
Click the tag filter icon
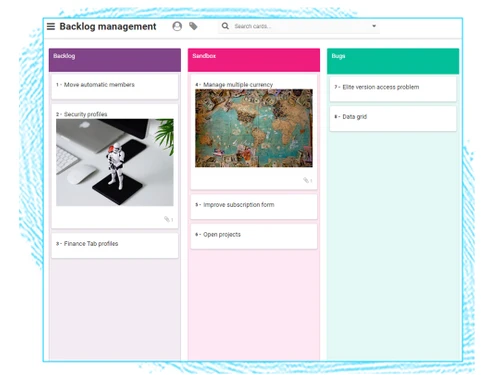(x=193, y=26)
